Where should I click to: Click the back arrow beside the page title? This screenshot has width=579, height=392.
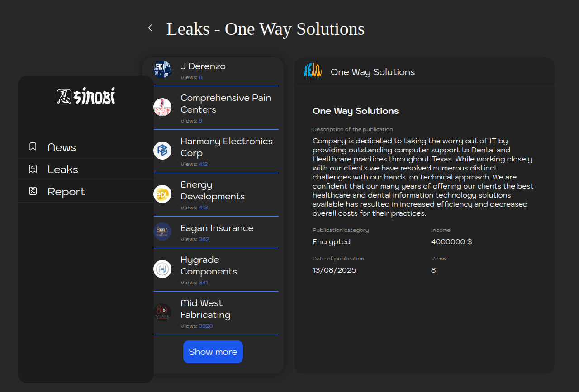[x=150, y=28]
